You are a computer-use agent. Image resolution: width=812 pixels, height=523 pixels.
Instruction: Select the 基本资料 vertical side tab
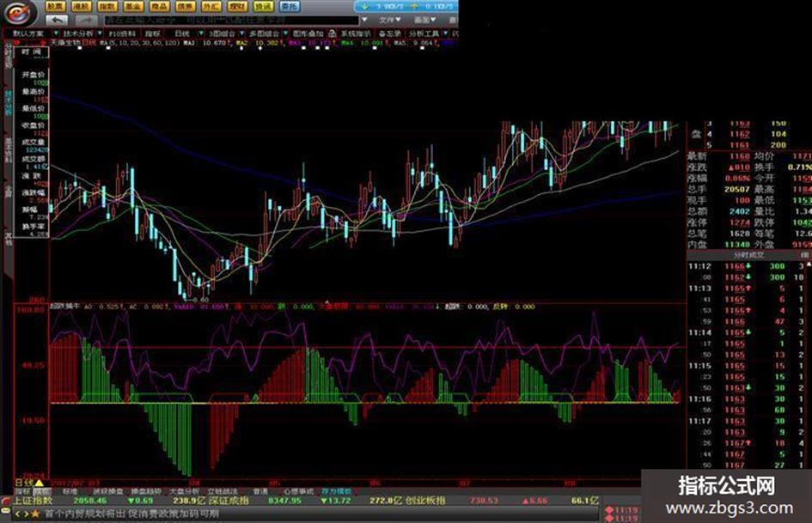point(9,150)
